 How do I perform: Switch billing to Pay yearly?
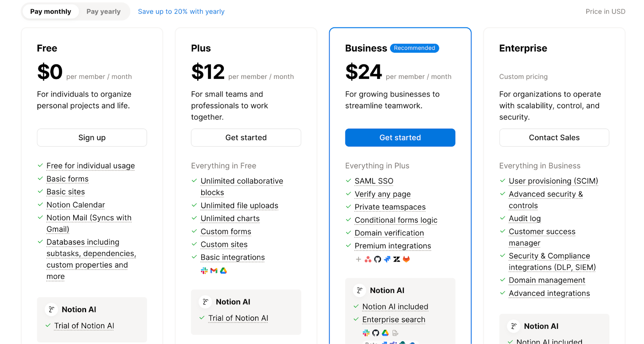103,12
